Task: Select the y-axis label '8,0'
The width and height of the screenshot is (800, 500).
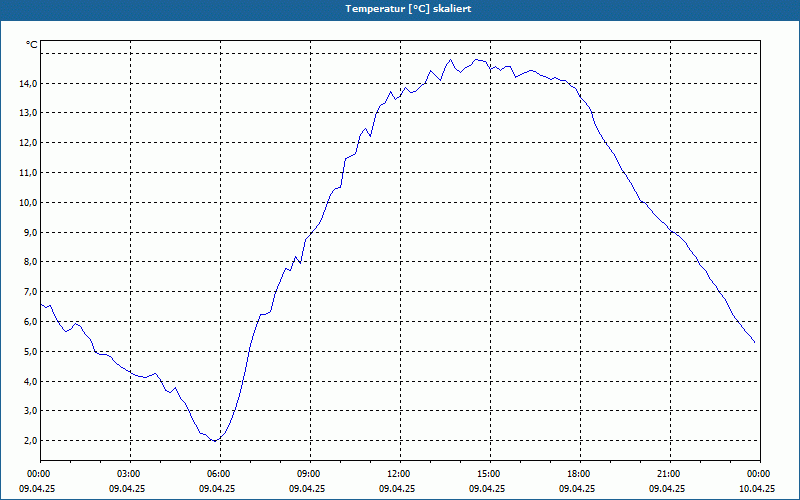Action: tap(31, 262)
